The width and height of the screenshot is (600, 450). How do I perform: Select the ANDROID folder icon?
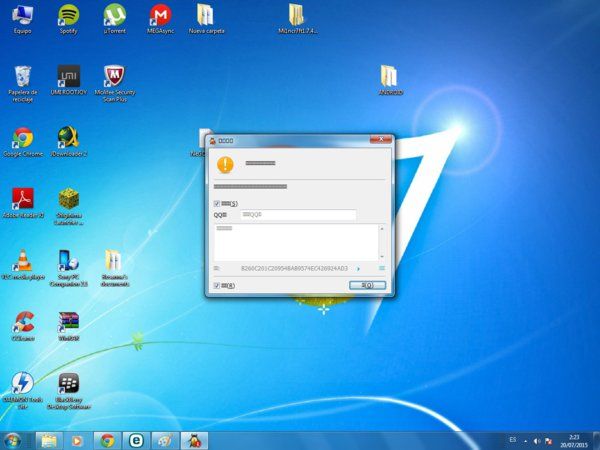[x=390, y=80]
